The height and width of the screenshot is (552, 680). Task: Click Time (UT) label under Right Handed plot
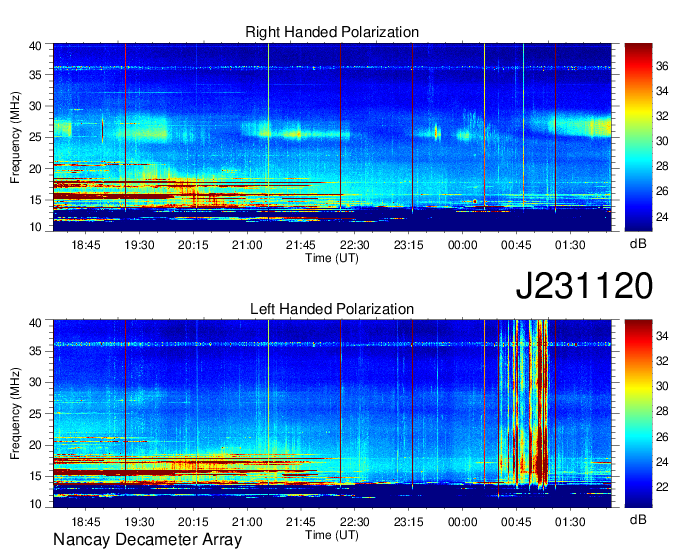pyautogui.click(x=332, y=258)
